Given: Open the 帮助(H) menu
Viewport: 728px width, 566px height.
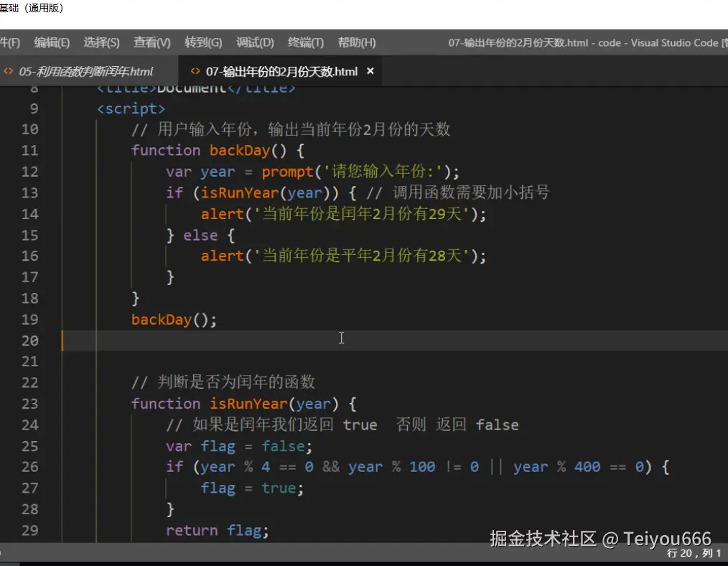Looking at the screenshot, I should tap(357, 42).
